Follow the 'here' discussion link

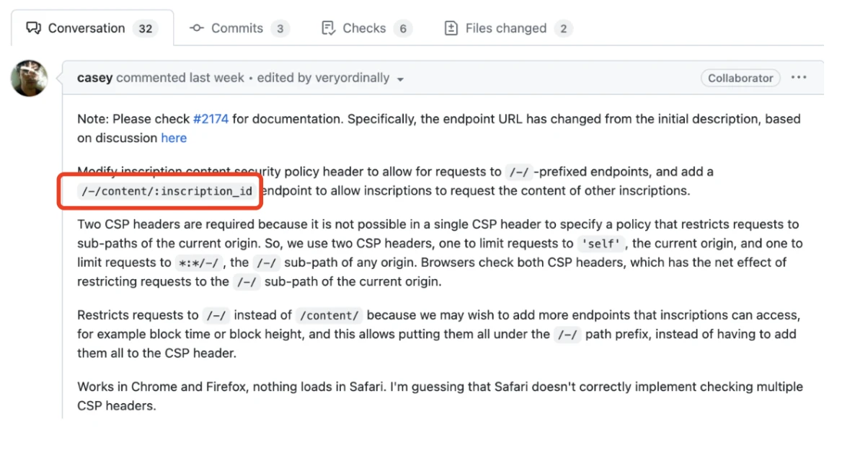174,138
